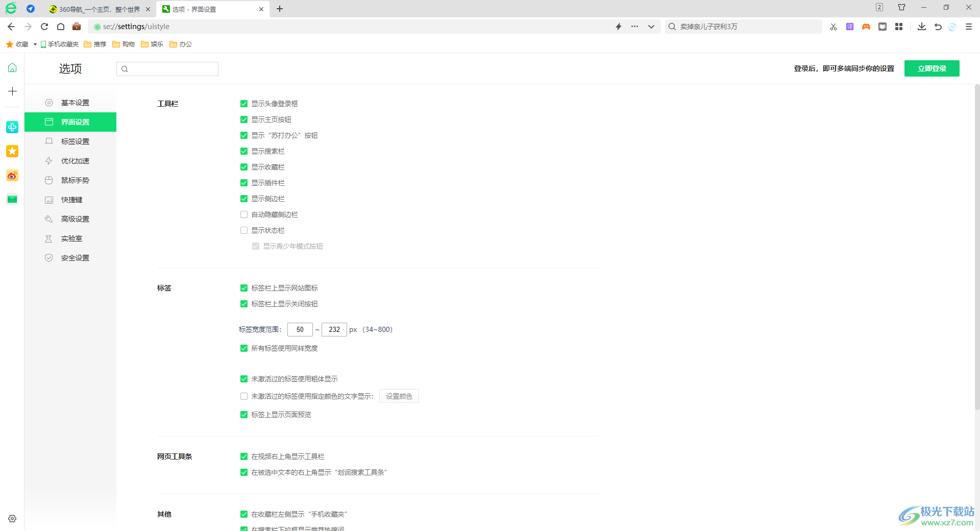Click the back navigation arrow
This screenshot has height=531, width=980.
click(11, 27)
